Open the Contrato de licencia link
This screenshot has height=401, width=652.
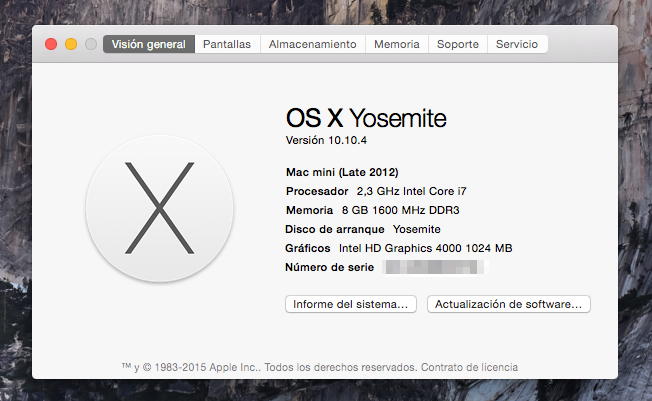[469, 367]
